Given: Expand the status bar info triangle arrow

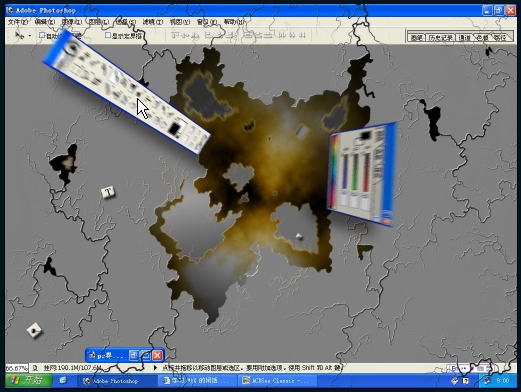Looking at the screenshot, I should (155, 368).
